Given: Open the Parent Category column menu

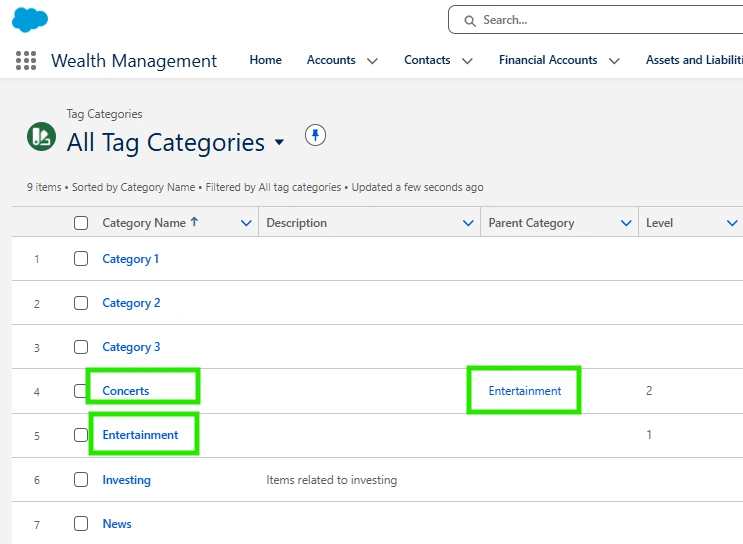Looking at the screenshot, I should tap(626, 223).
